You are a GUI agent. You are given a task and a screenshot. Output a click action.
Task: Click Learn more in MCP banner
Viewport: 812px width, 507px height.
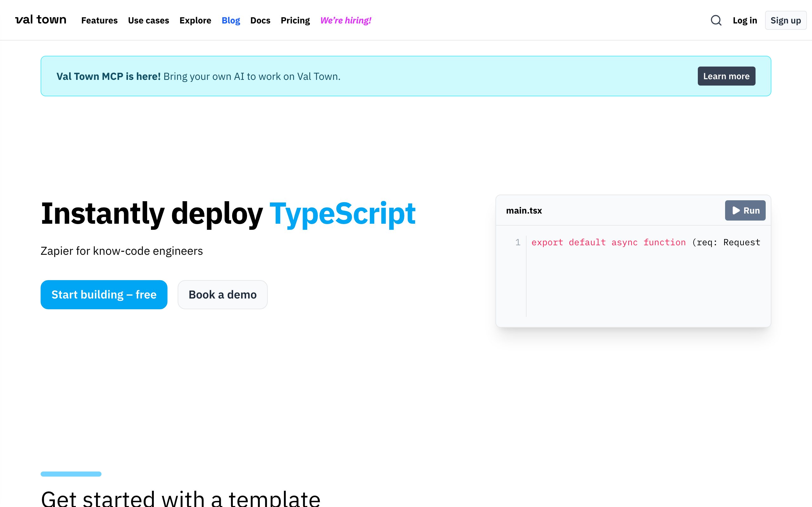click(x=726, y=76)
